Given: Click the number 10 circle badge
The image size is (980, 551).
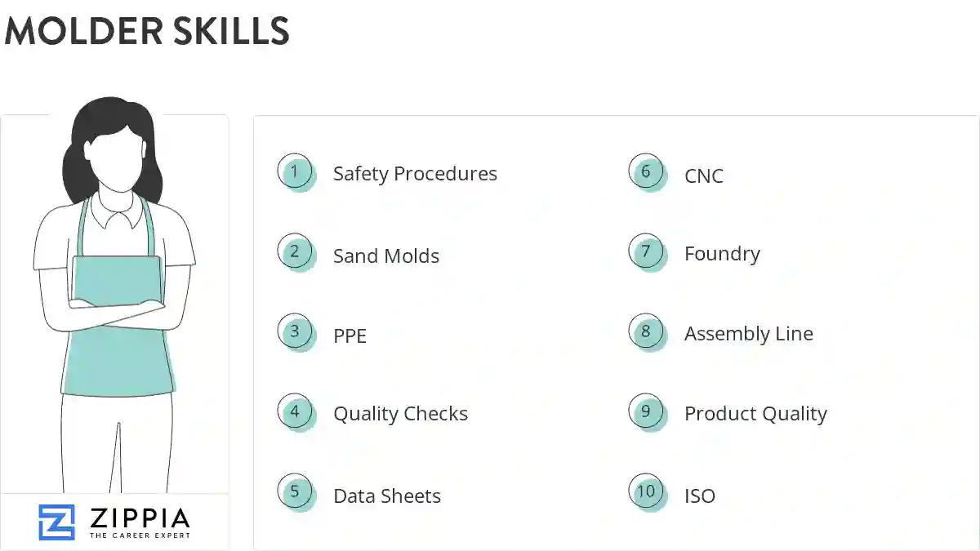Looking at the screenshot, I should 646,491.
